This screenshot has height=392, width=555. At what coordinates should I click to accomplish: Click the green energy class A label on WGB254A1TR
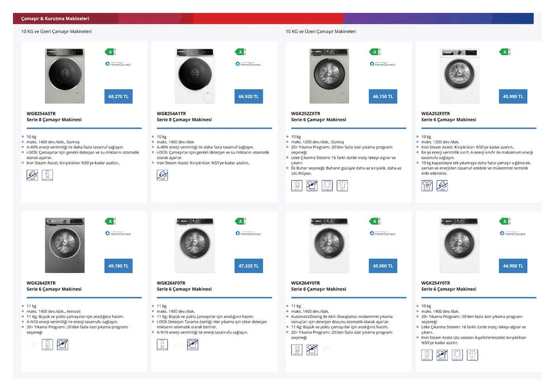point(241,52)
